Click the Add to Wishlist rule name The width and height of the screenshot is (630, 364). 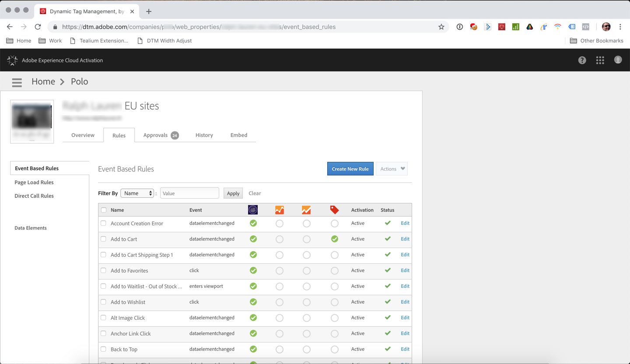click(128, 302)
